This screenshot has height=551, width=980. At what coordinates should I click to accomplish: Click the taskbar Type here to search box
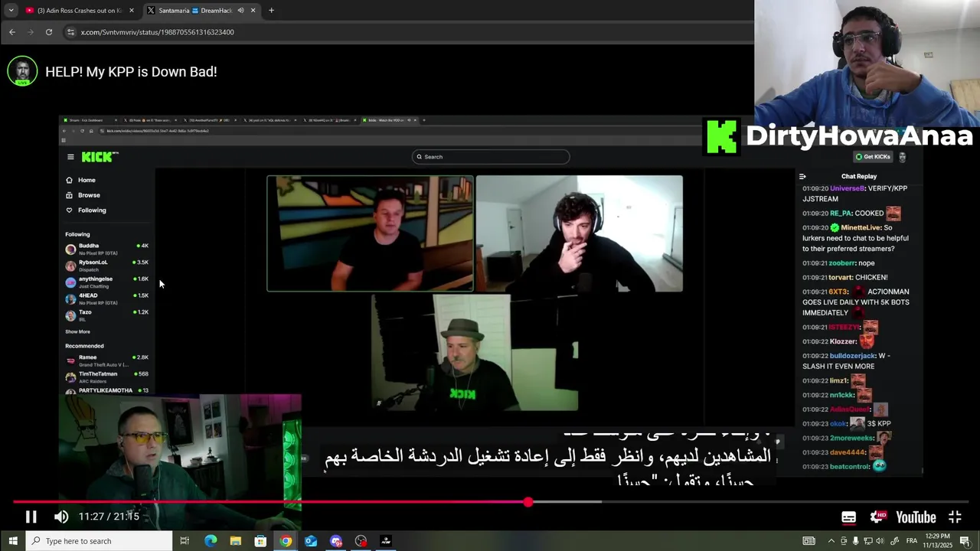coord(99,541)
